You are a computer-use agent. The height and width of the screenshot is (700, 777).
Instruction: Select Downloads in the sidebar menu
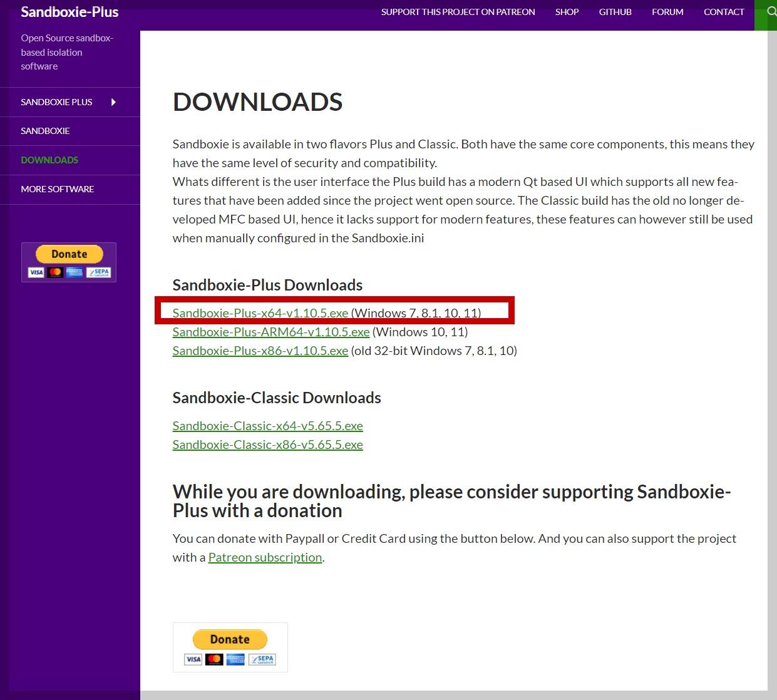pyautogui.click(x=49, y=160)
